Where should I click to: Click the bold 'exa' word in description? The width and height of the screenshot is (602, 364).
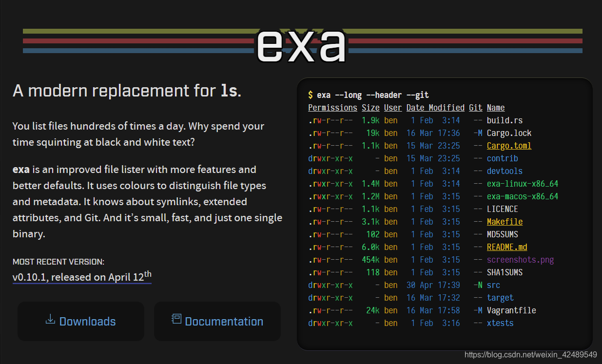(21, 170)
